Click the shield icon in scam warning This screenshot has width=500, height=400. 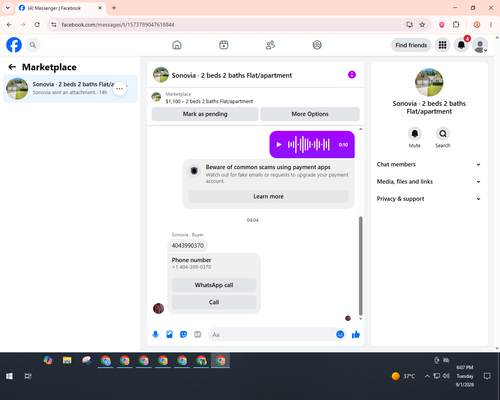(x=194, y=171)
